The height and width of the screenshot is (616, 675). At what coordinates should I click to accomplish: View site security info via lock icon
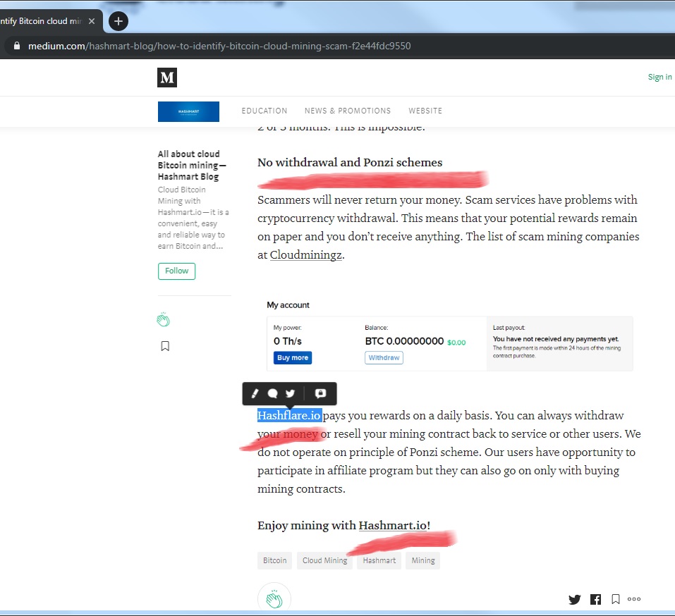tap(17, 46)
